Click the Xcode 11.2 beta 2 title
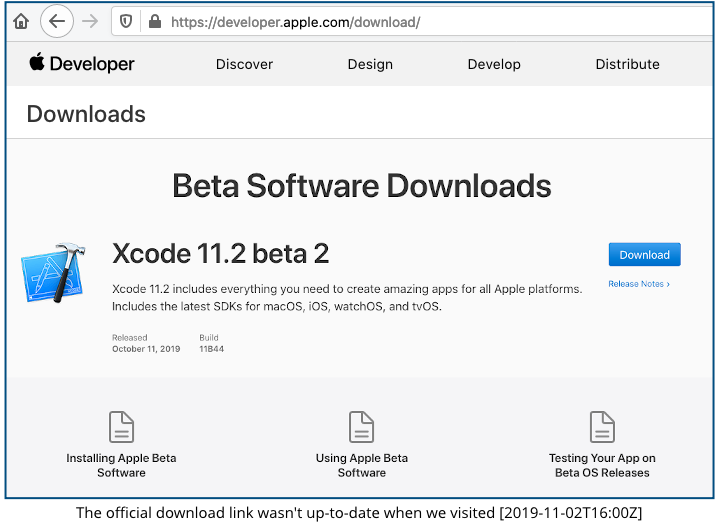Viewport: 720px width, 524px height. coord(220,253)
